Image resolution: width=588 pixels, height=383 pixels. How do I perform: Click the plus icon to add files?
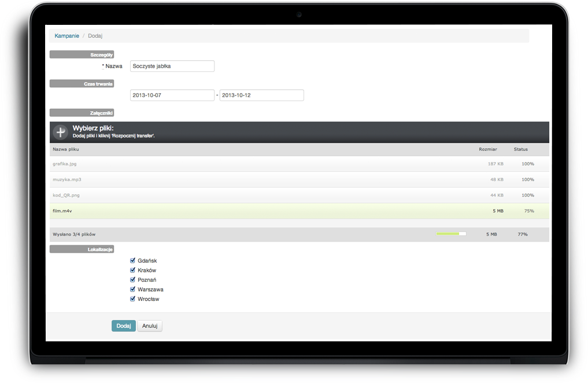point(61,132)
